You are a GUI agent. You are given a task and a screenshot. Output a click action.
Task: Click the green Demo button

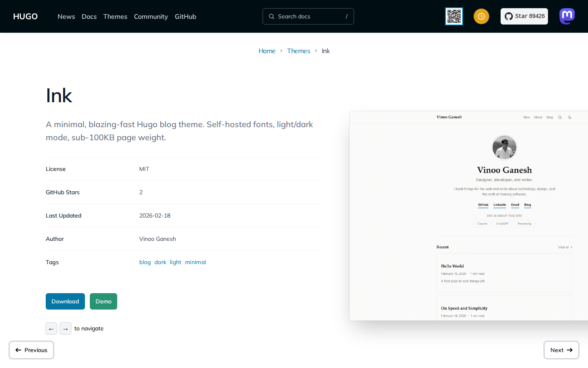coord(103,301)
